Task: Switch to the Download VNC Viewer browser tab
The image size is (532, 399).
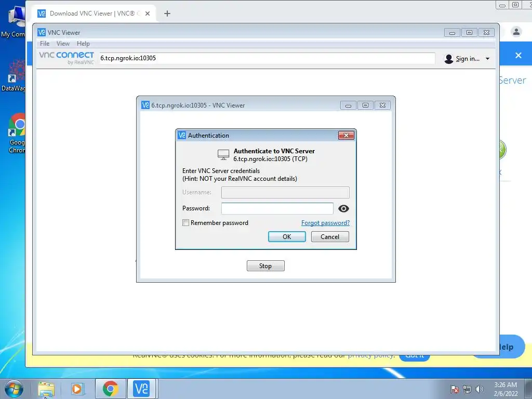Action: [91, 14]
